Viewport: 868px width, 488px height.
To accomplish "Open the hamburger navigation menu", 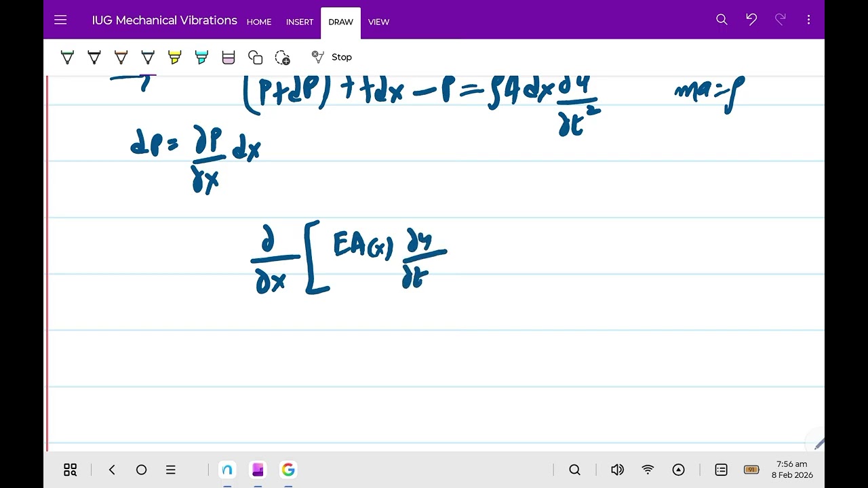I will (60, 20).
